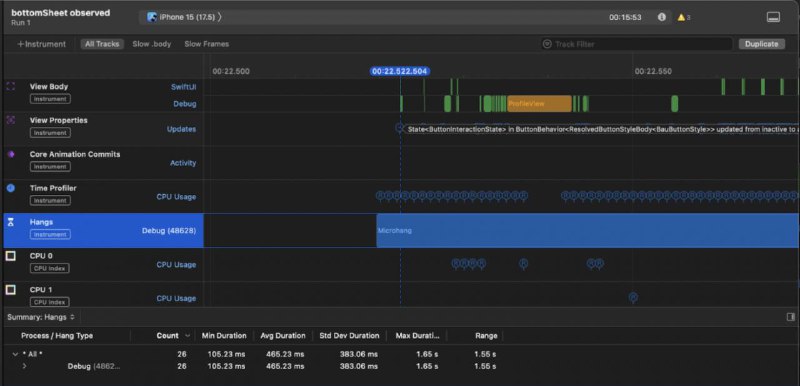
Task: Click the Updates lane label
Action: pyautogui.click(x=182, y=129)
